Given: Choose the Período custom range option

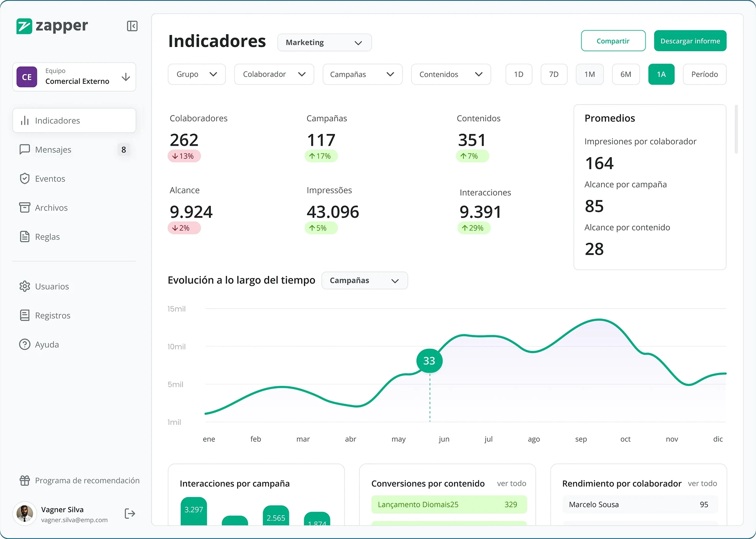Looking at the screenshot, I should coord(705,74).
